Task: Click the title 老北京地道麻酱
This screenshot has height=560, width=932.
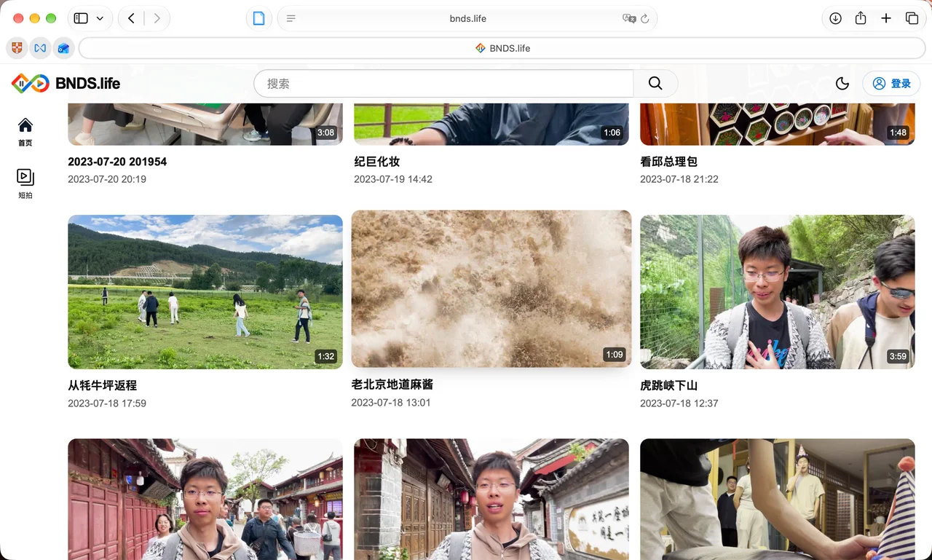Action: pos(392,384)
